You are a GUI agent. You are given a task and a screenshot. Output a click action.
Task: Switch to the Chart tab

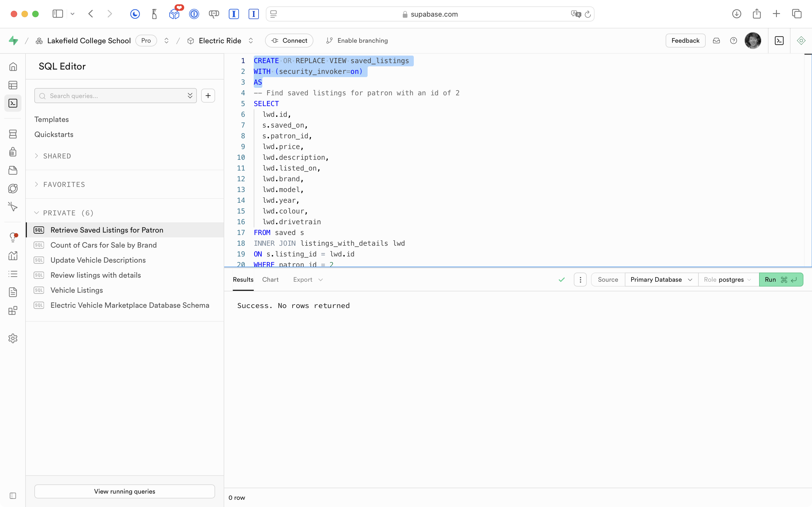270,280
